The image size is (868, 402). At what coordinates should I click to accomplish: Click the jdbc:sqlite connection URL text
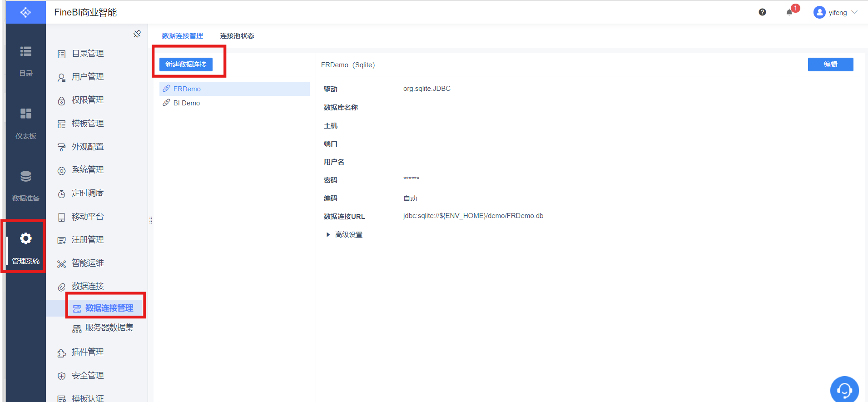[473, 216]
